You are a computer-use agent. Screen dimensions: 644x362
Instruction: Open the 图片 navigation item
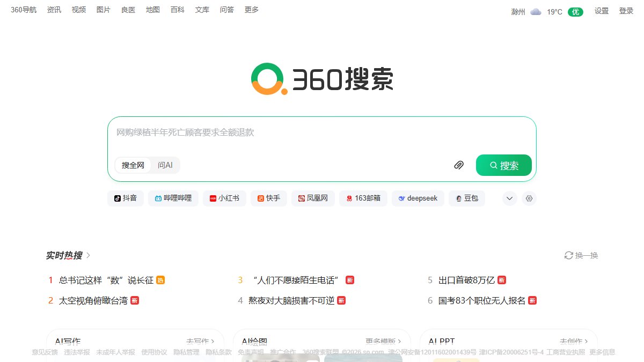(104, 10)
